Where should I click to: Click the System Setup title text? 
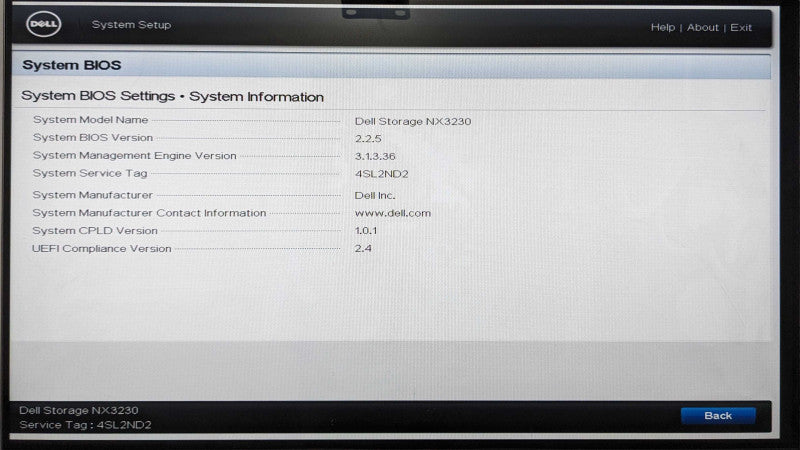[x=132, y=24]
